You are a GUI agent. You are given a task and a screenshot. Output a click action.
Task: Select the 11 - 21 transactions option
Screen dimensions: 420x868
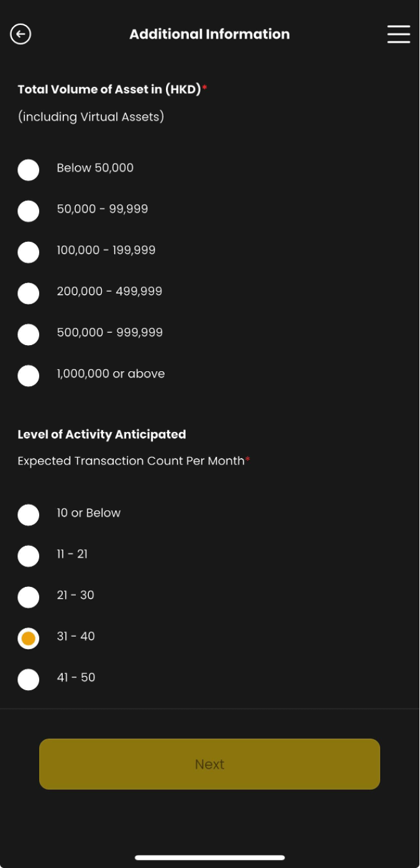(29, 556)
